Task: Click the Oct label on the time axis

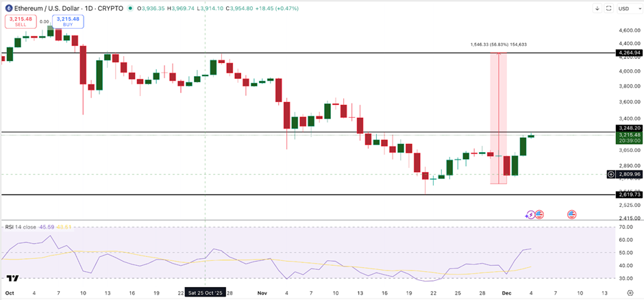Action: (x=8, y=293)
